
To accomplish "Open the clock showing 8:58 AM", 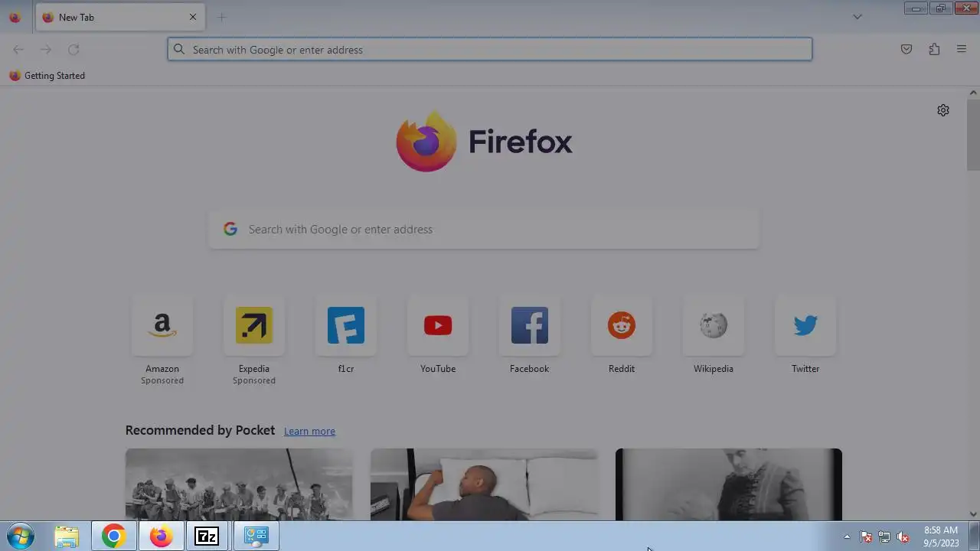I will 941,536.
